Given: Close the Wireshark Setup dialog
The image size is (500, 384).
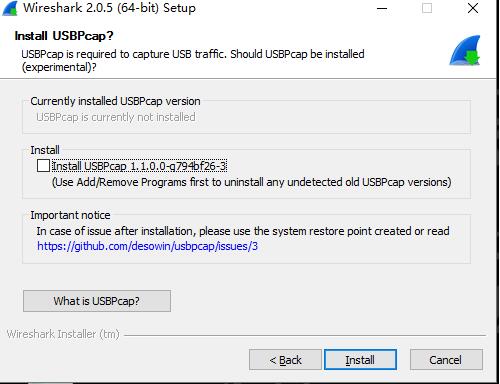Looking at the screenshot, I should (473, 8).
